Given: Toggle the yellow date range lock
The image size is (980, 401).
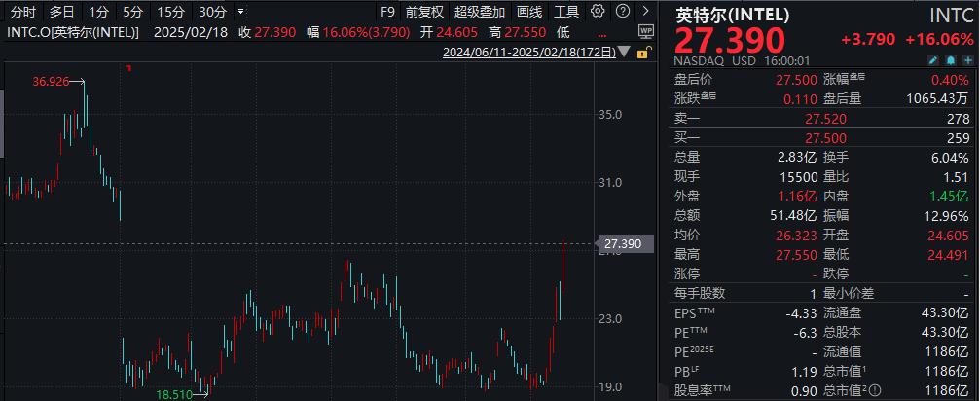Looking at the screenshot, I should 642,54.
